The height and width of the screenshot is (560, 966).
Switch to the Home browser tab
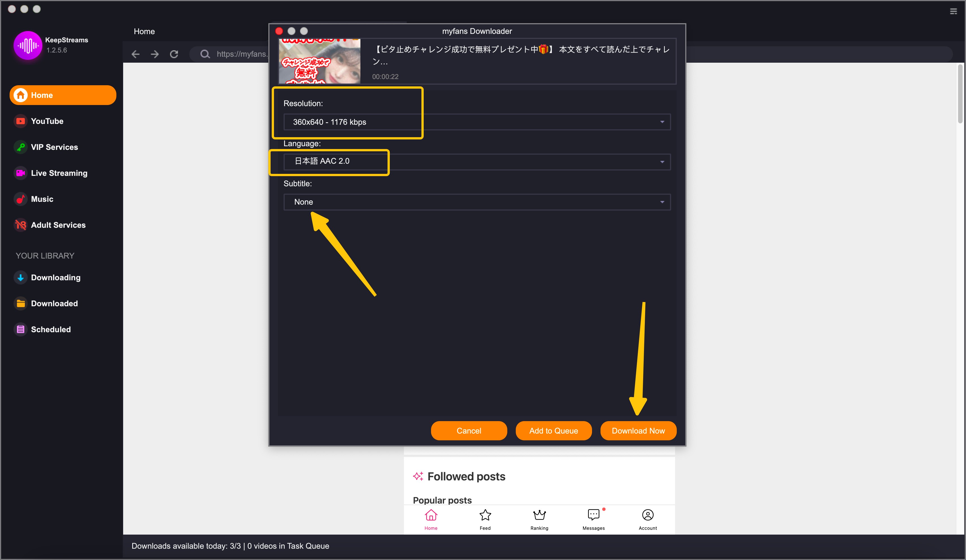(144, 31)
